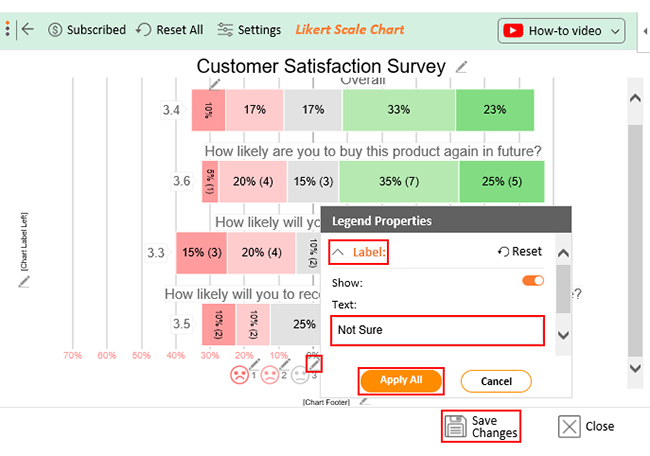650x456 pixels.
Task: Click Reset All in the toolbar
Action: click(x=170, y=30)
